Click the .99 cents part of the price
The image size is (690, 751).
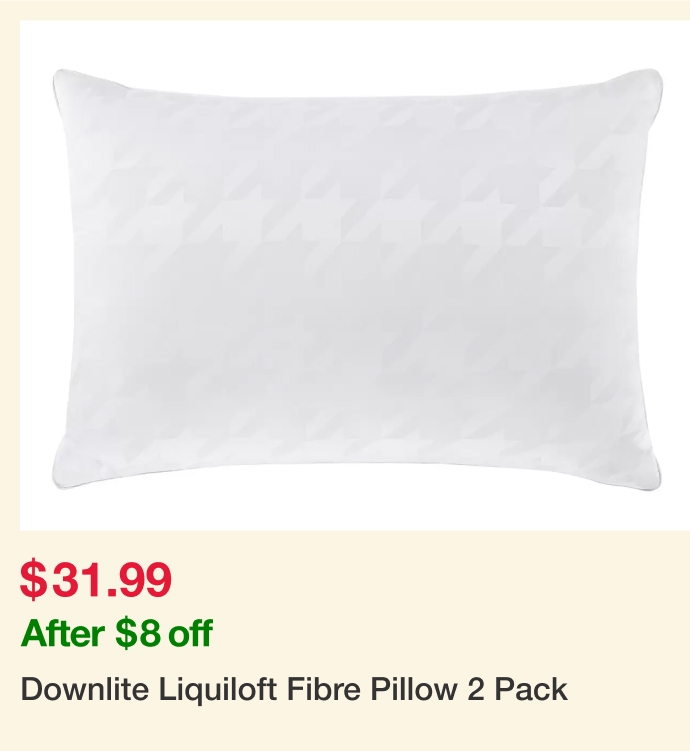[x=139, y=580]
